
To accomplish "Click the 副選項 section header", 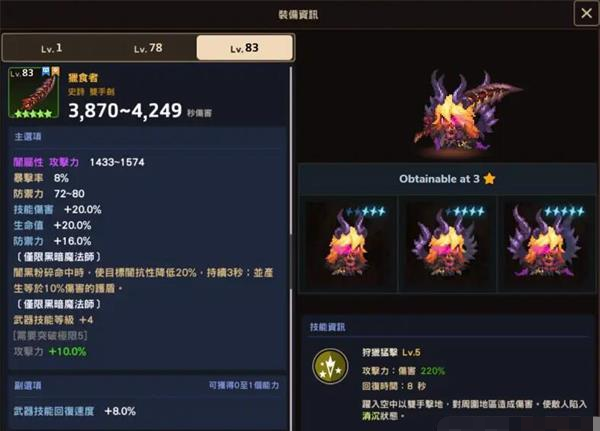I will tap(28, 385).
